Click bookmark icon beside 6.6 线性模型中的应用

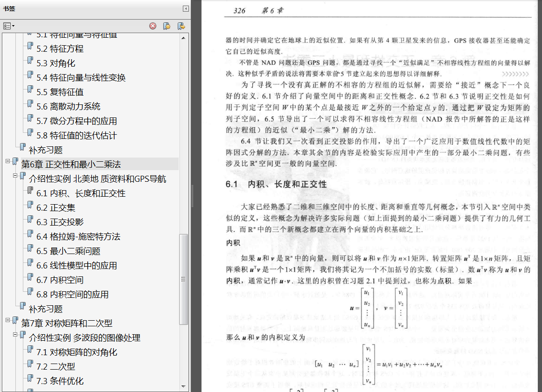[30, 262]
